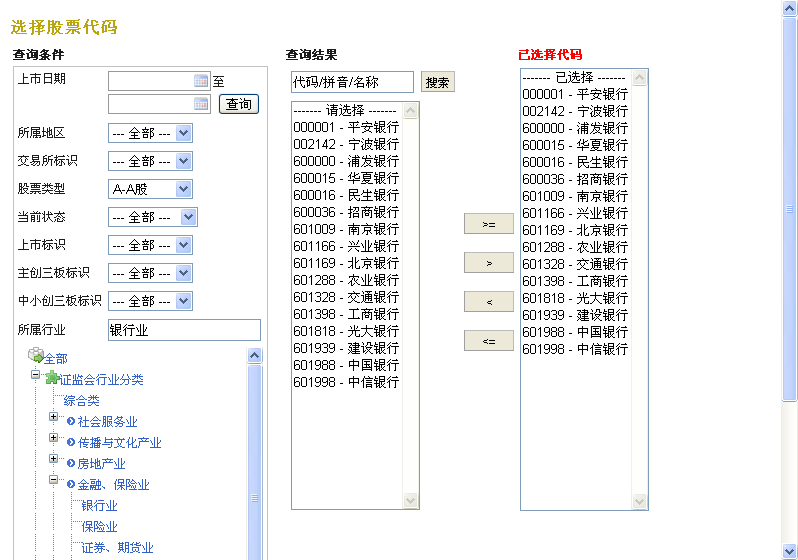Focus the 代码/拼音/名称 search field
Screen dimensions: 798x560
352,82
